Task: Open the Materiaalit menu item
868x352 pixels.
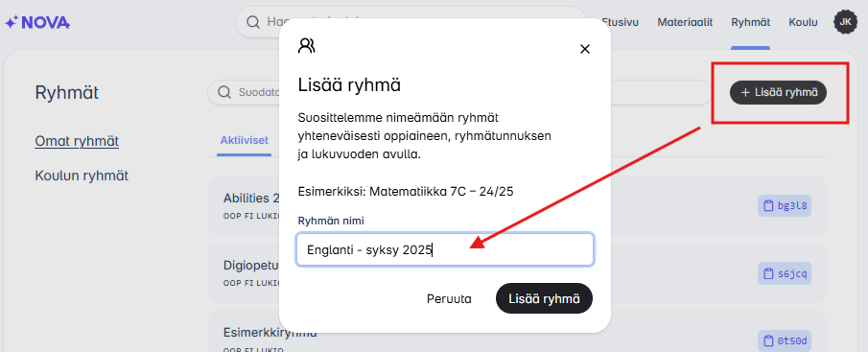Action: [x=685, y=22]
